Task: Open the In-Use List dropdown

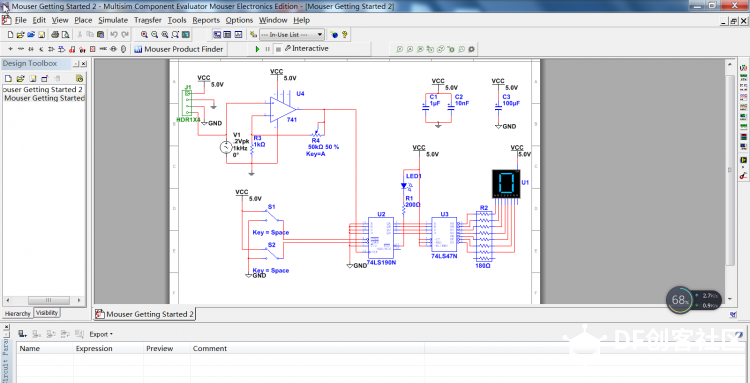Action: point(291,34)
